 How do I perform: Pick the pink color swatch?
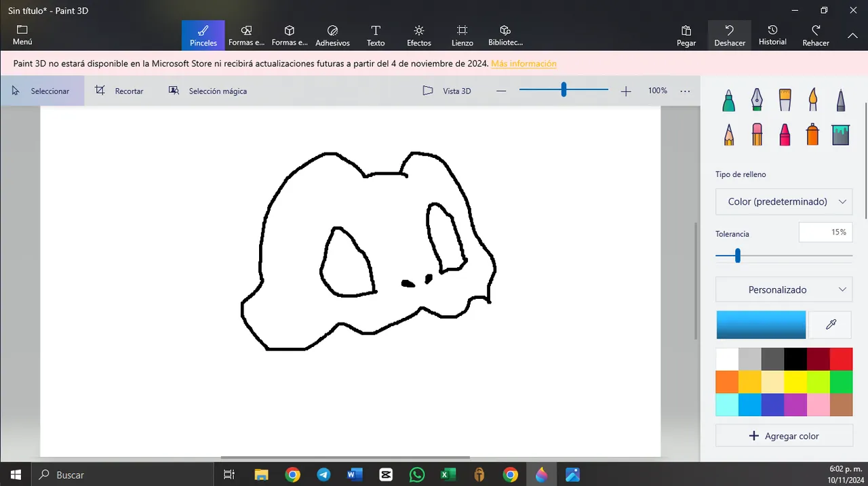click(818, 405)
